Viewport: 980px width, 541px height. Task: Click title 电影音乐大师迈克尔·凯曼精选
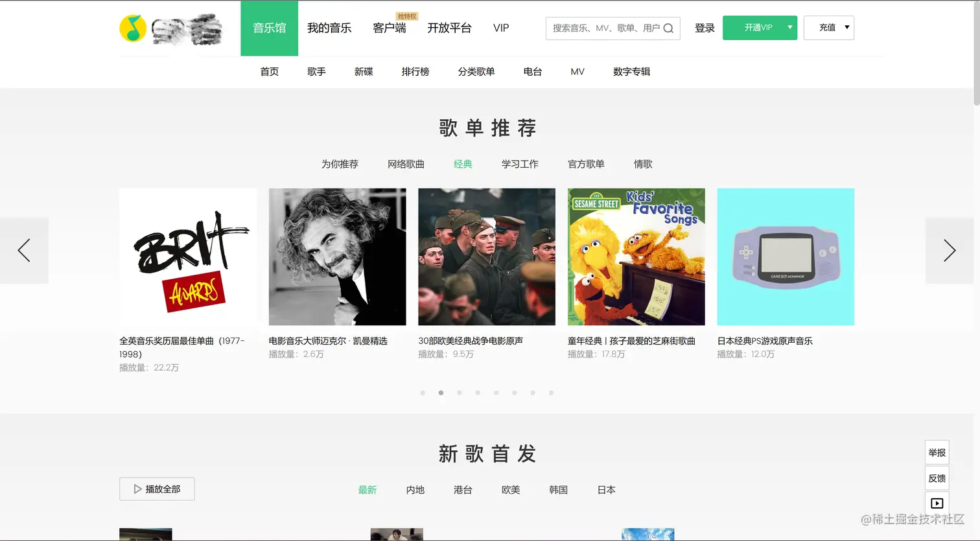328,341
